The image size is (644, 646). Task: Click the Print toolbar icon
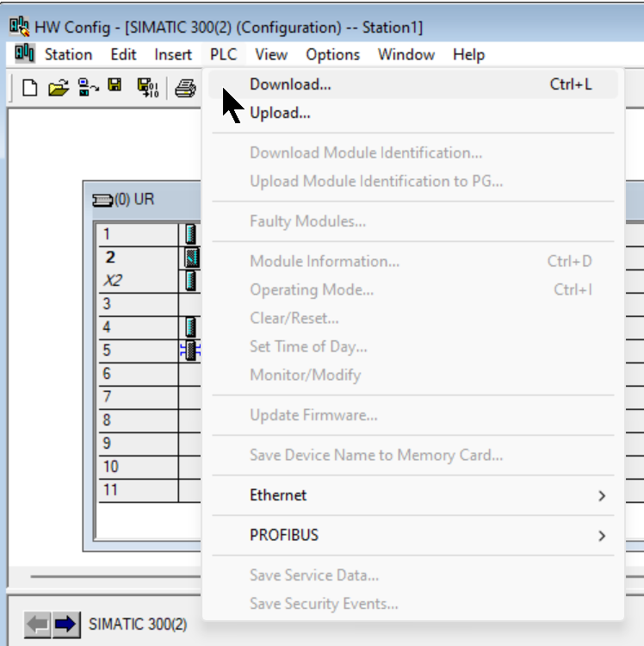pyautogui.click(x=185, y=88)
